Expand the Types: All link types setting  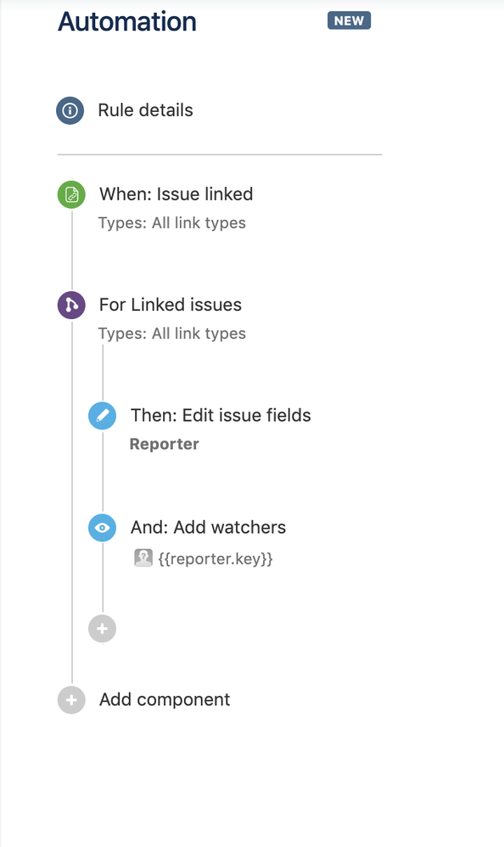tap(172, 222)
